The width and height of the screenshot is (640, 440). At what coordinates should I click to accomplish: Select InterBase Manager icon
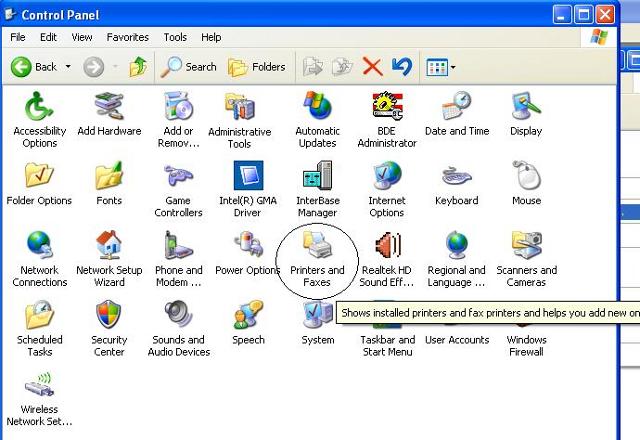[318, 176]
